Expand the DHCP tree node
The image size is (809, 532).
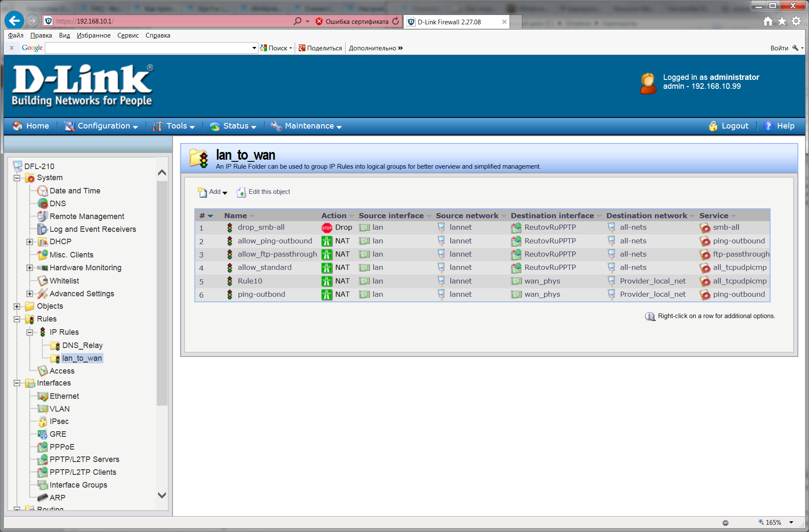29,242
